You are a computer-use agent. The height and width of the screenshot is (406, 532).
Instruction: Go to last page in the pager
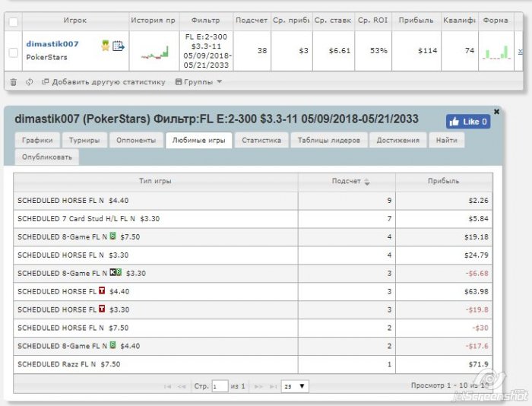273,386
